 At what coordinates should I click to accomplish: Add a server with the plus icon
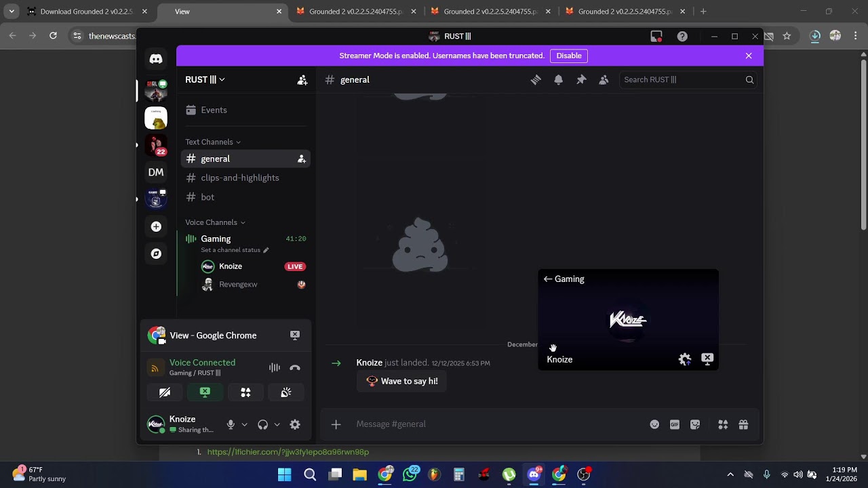(156, 226)
